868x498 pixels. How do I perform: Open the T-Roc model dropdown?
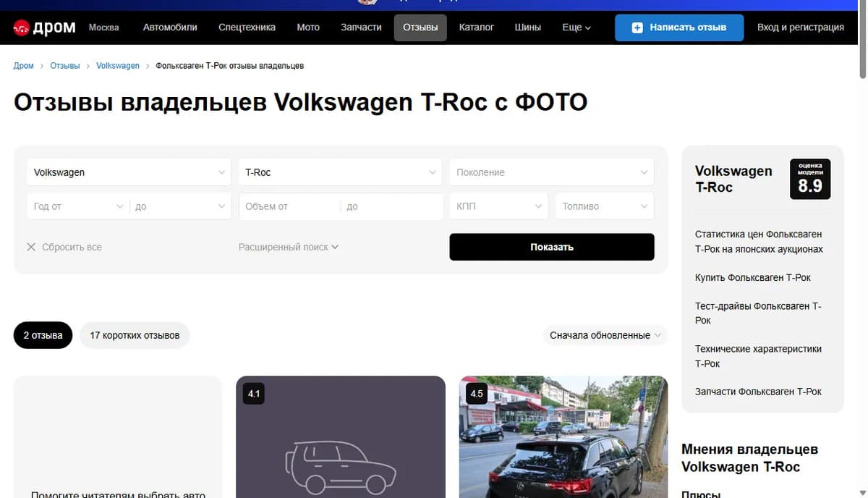341,172
